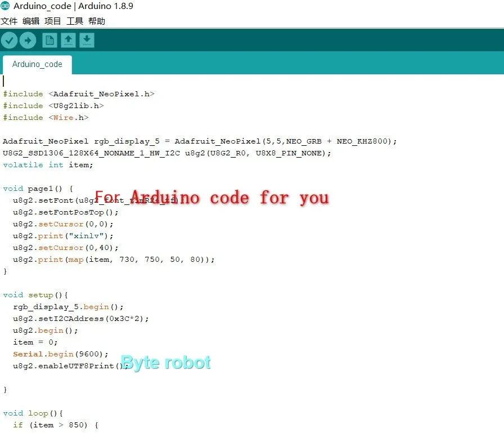Place cursor on the Wire.h include line

(46, 118)
